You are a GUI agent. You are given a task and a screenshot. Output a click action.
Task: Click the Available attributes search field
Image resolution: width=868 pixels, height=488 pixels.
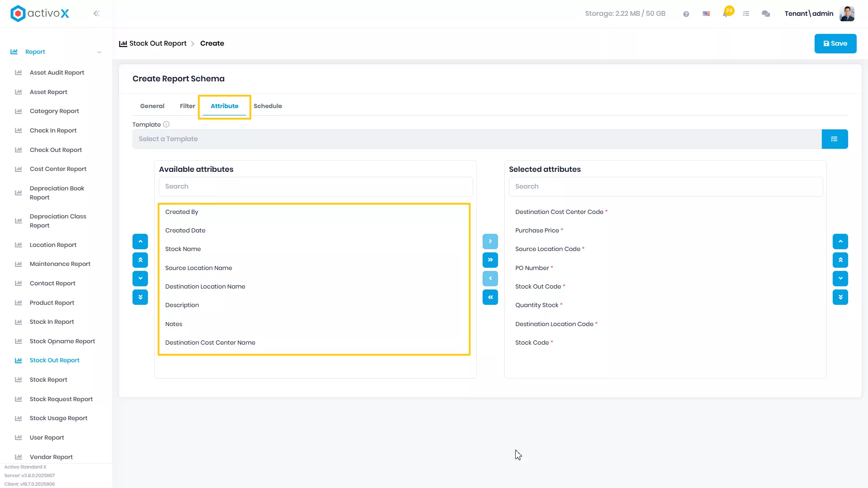coord(316,187)
